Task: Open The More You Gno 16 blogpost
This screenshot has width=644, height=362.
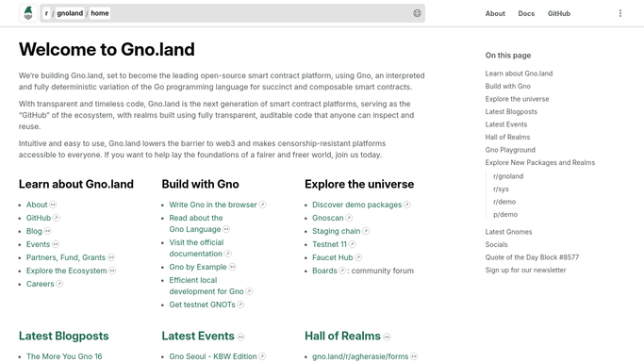Action: (64, 356)
